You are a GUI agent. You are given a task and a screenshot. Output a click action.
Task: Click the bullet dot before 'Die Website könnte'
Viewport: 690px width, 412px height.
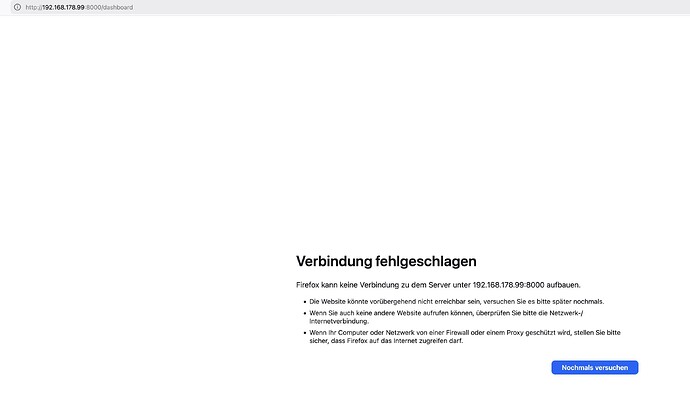coord(303,301)
